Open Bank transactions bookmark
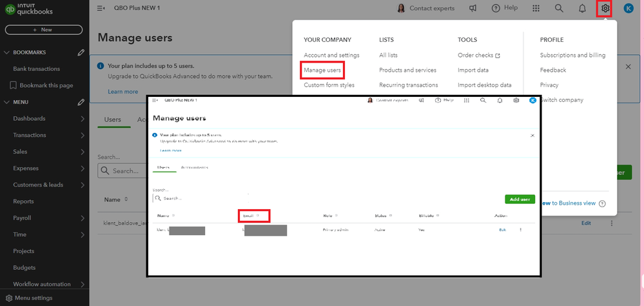Viewport: 644px width, 306px height. [x=36, y=68]
